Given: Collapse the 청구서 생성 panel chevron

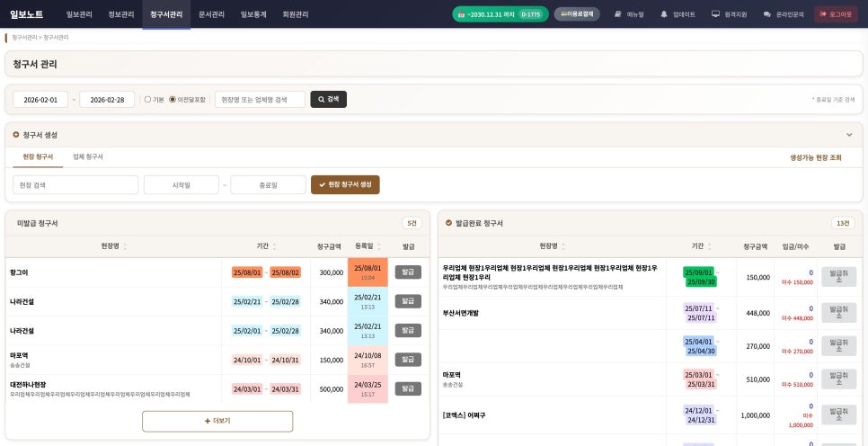Looking at the screenshot, I should (x=849, y=135).
